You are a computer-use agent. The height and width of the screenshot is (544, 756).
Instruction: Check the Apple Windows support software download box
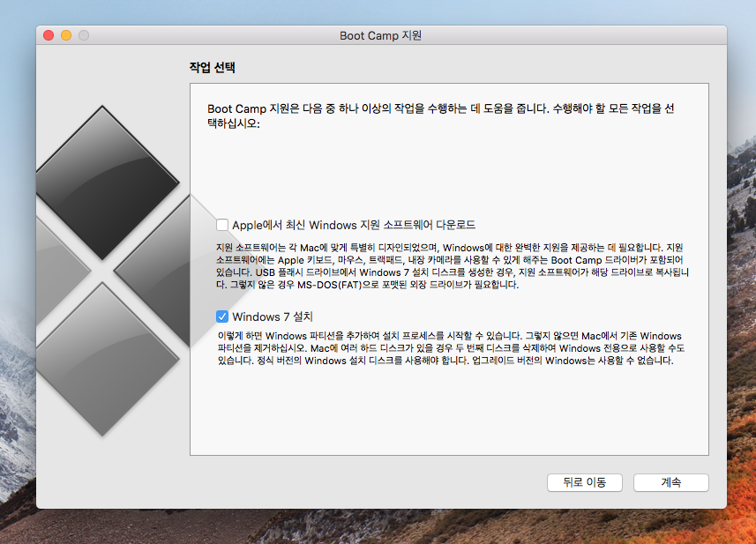coord(222,225)
